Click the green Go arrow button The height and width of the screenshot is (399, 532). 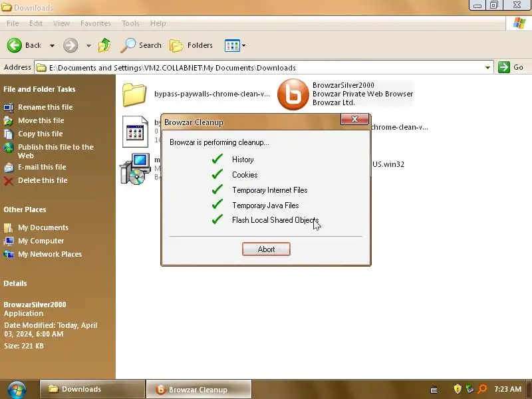point(504,67)
